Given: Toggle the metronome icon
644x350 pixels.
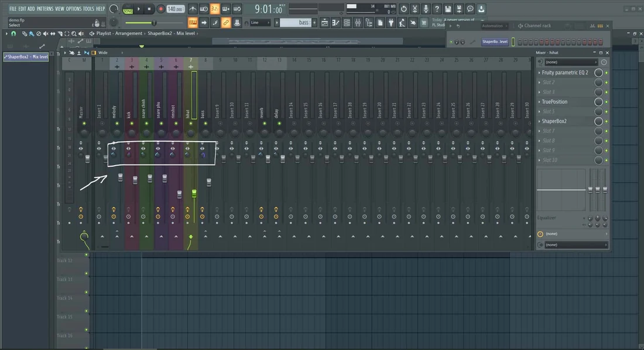Looking at the screenshot, I should tap(193, 9).
